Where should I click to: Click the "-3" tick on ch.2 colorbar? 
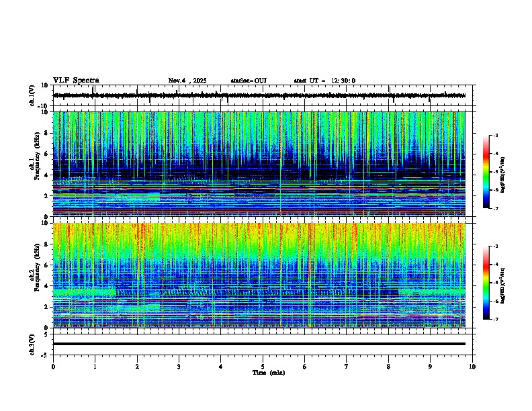(x=496, y=246)
